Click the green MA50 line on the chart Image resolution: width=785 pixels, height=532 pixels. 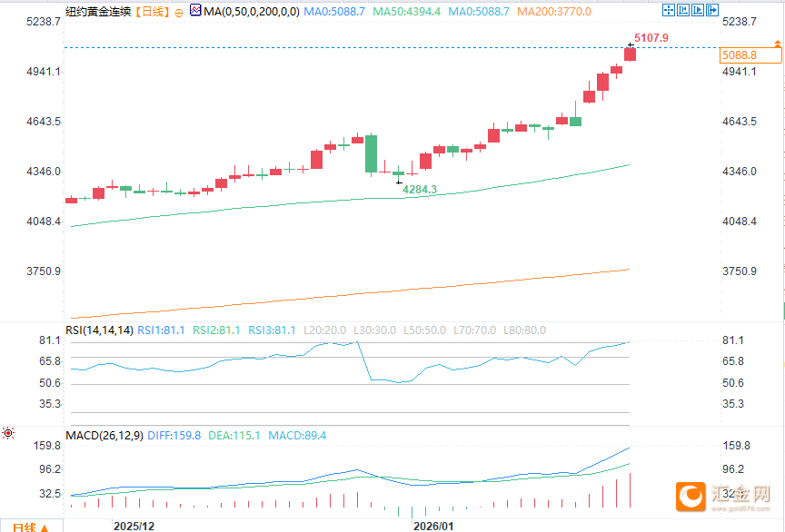tap(351, 200)
